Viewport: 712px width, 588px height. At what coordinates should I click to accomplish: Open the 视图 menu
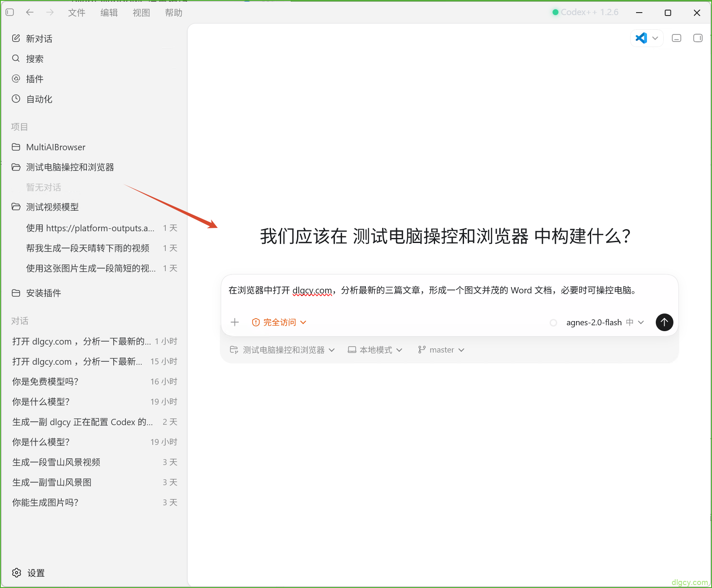[x=141, y=13]
